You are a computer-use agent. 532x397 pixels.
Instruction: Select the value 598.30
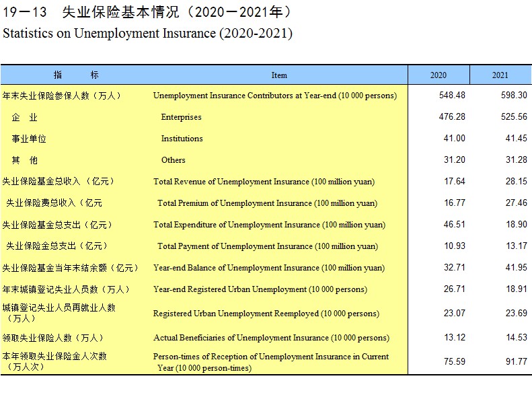pyautogui.click(x=514, y=96)
